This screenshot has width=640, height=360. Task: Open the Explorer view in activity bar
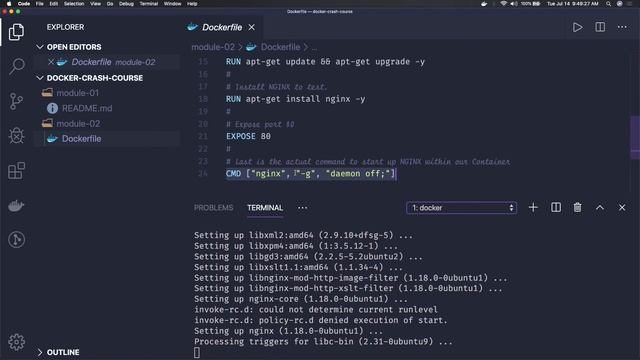point(16,32)
